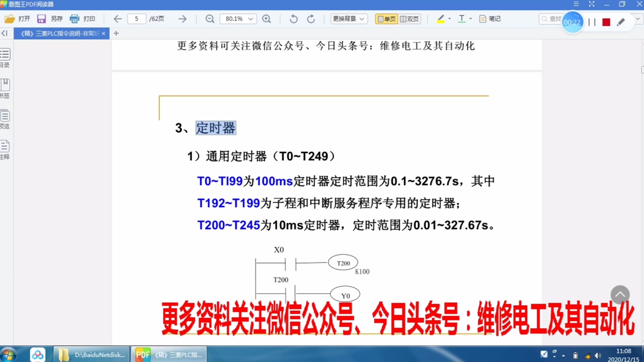The height and width of the screenshot is (362, 644).
Task: Open a PDF file with 打开
Action: coord(17,19)
